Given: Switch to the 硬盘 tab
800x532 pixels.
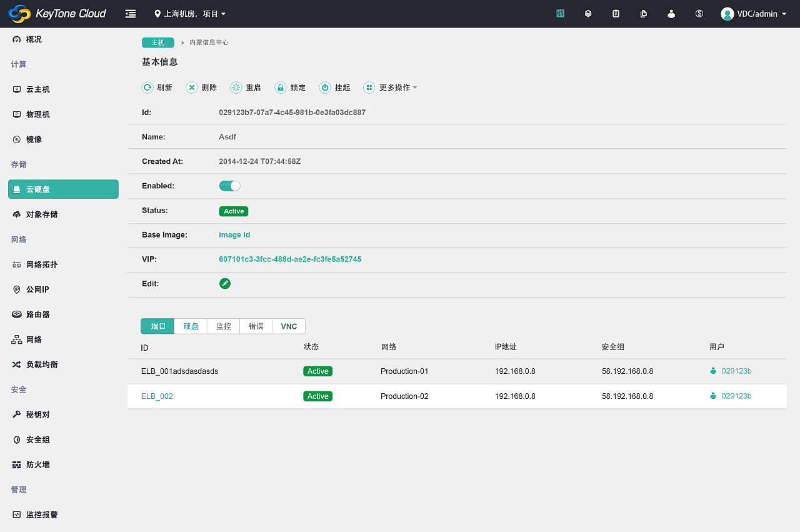Looking at the screenshot, I should (x=190, y=326).
